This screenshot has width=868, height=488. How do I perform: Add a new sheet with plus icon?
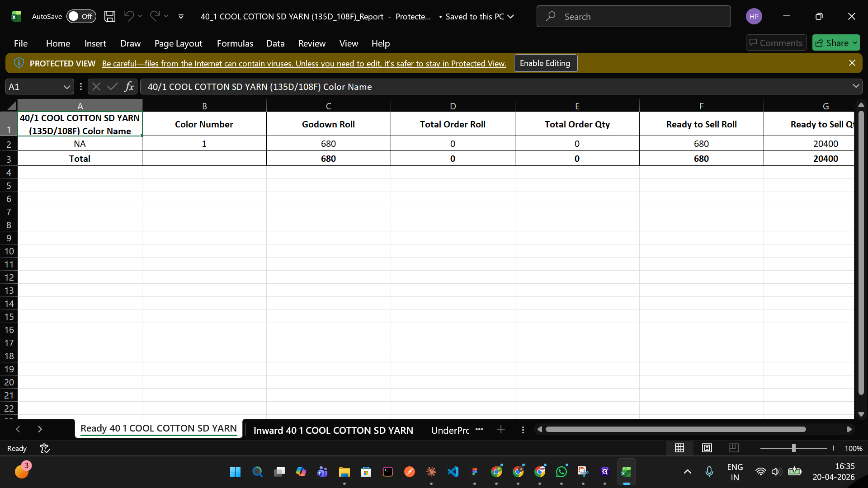[501, 430]
